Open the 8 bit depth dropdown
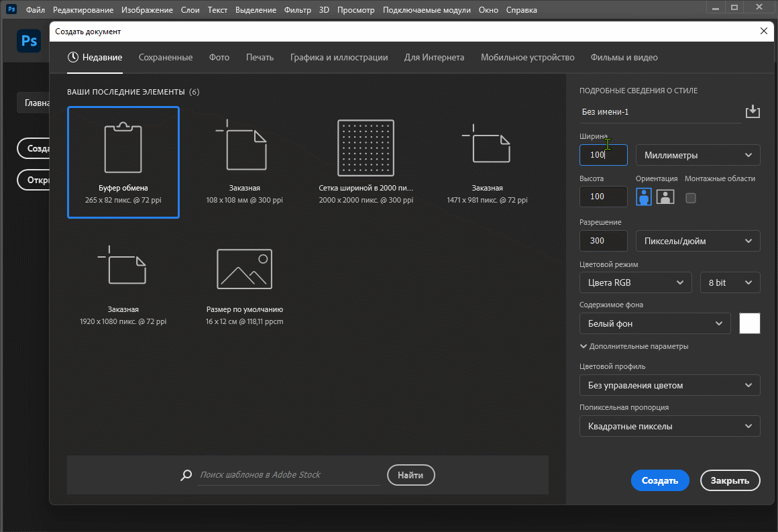The height and width of the screenshot is (532, 778). pyautogui.click(x=730, y=283)
